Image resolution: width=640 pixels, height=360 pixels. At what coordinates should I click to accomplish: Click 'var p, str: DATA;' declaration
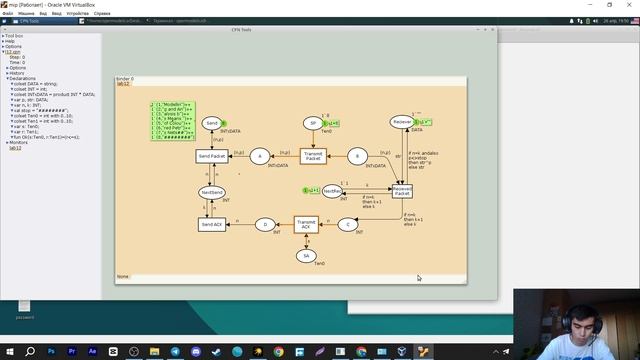(x=31, y=100)
